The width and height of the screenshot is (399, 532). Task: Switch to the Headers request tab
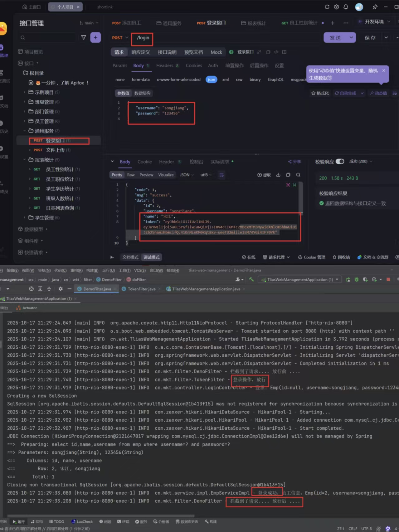[x=165, y=65]
